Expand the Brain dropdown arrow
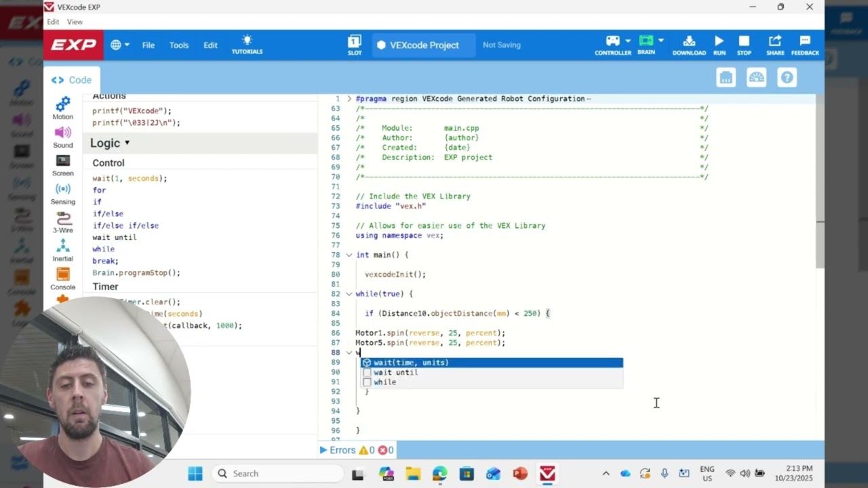The height and width of the screenshot is (488, 868). pos(661,41)
